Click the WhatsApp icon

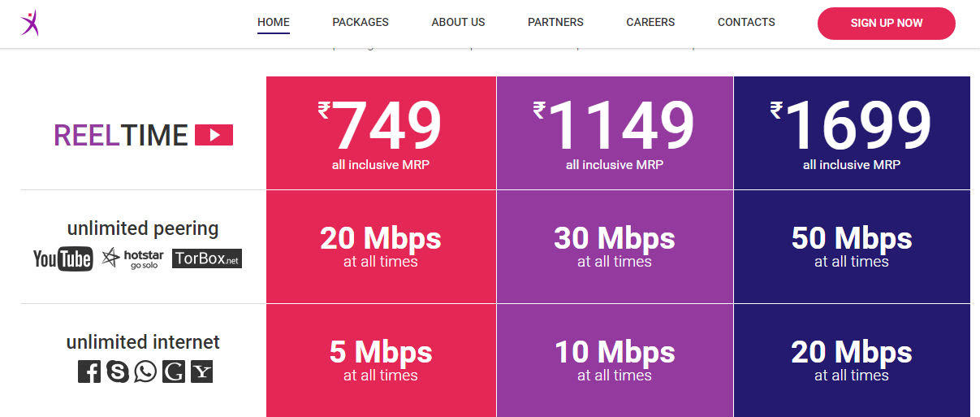(145, 371)
